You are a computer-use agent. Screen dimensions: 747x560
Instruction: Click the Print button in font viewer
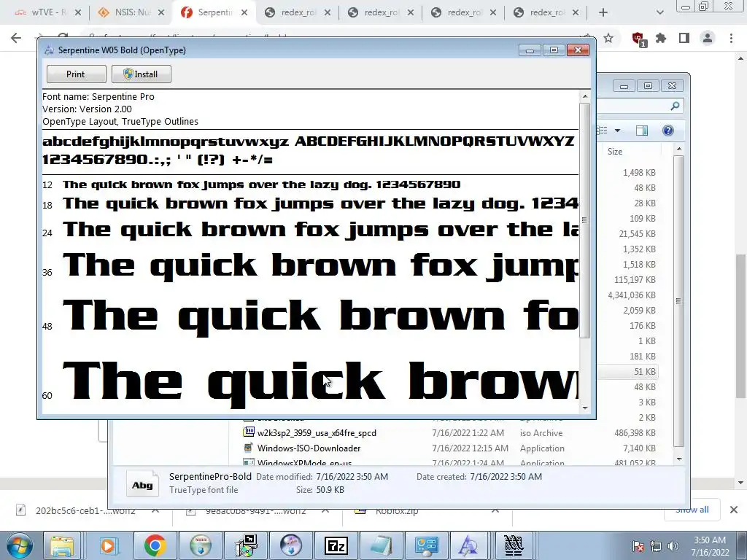click(76, 74)
